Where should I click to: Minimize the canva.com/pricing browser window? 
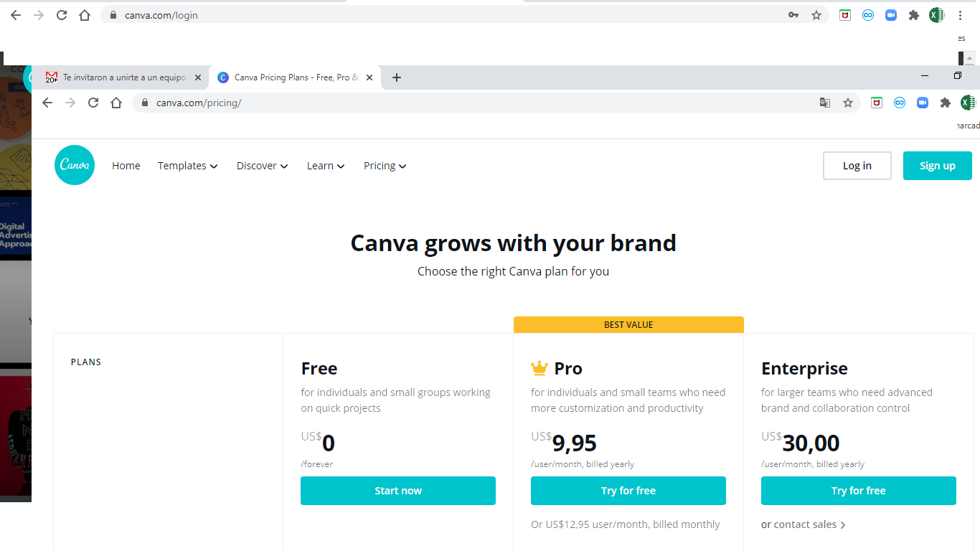pos(925,76)
